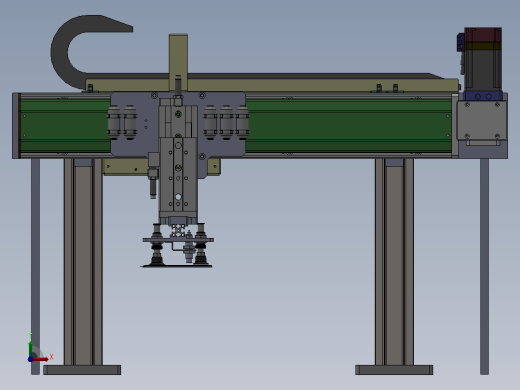This screenshot has height=390, width=520.
Task: Select the leftmost roller on the carriage
Action: [x=114, y=122]
